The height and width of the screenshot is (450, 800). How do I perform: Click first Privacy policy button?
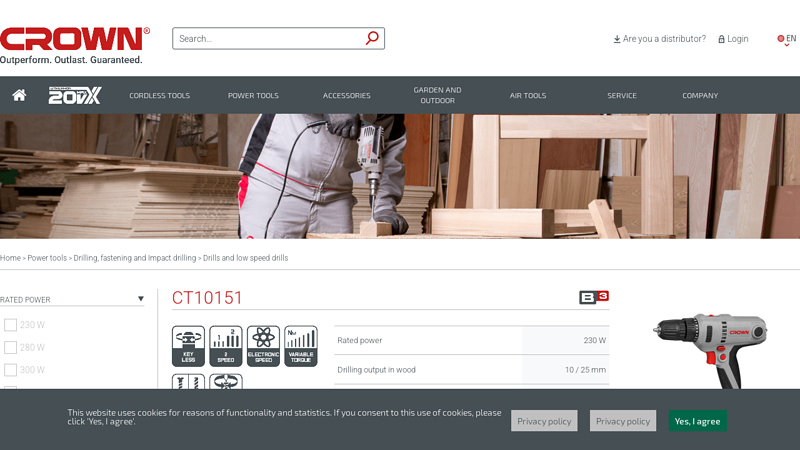pyautogui.click(x=544, y=421)
